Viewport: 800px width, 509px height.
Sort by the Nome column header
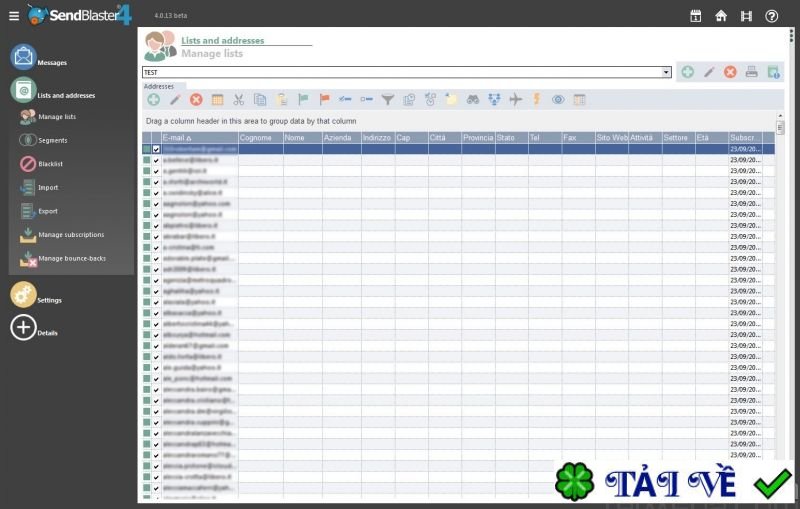(x=303, y=138)
